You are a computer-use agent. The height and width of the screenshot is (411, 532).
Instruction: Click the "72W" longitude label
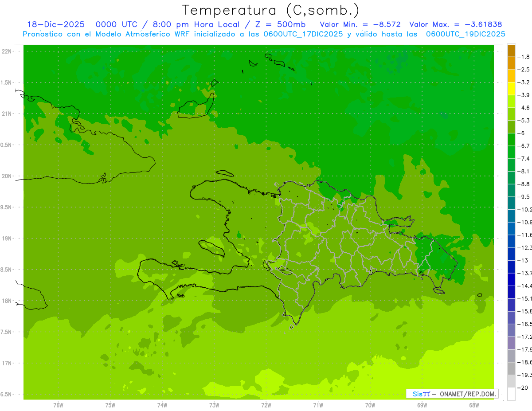tap(266, 405)
